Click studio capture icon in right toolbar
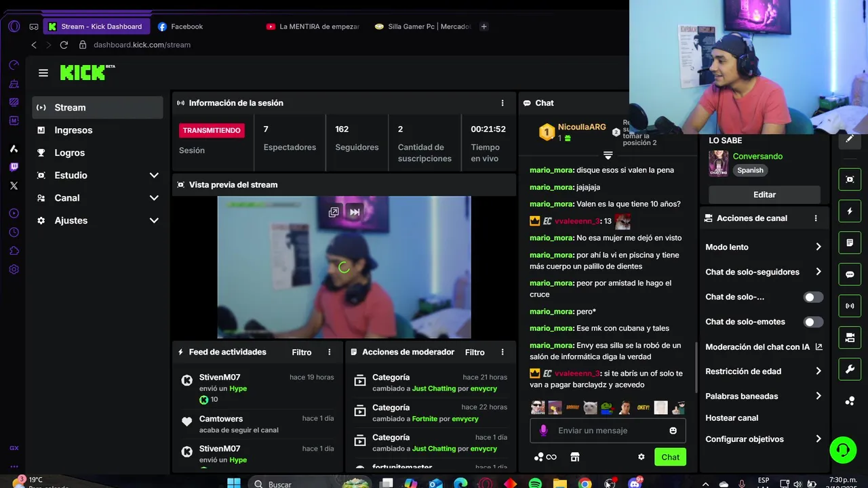The height and width of the screenshot is (488, 868). [850, 179]
